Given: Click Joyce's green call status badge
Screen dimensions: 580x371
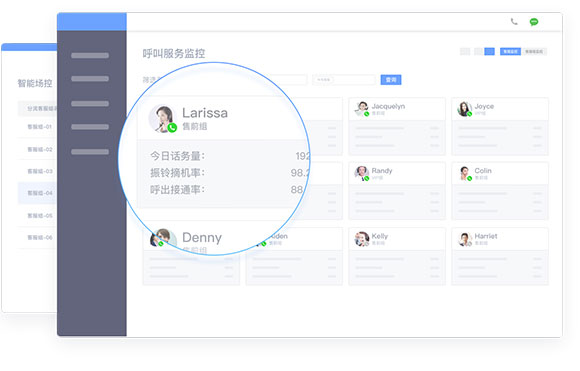Looking at the screenshot, I should pos(469,114).
